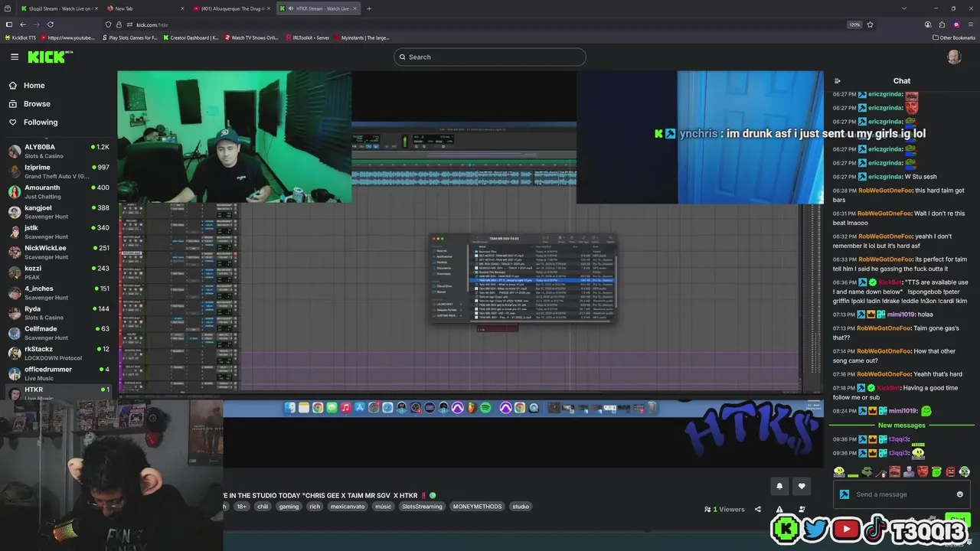This screenshot has width=980, height=551.
Task: Open the Browse page in sidebar
Action: pos(37,104)
